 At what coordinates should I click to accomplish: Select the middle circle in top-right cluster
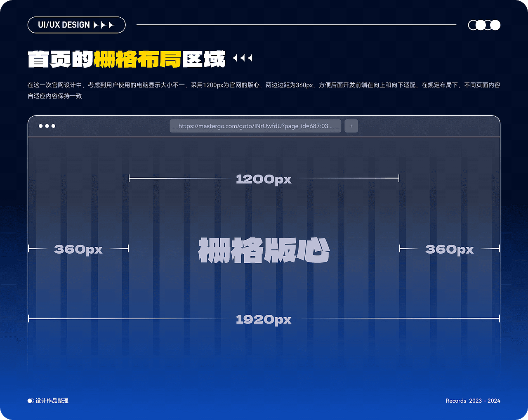click(484, 25)
